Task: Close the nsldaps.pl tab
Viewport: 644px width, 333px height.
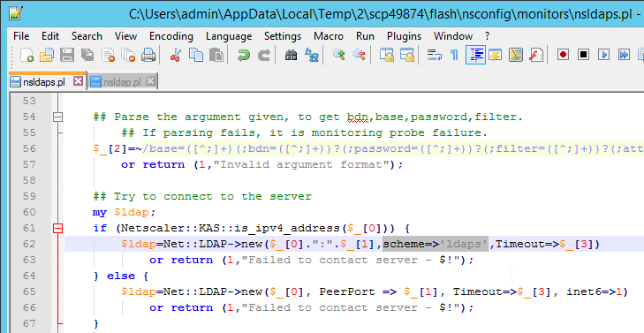Action: coord(78,81)
